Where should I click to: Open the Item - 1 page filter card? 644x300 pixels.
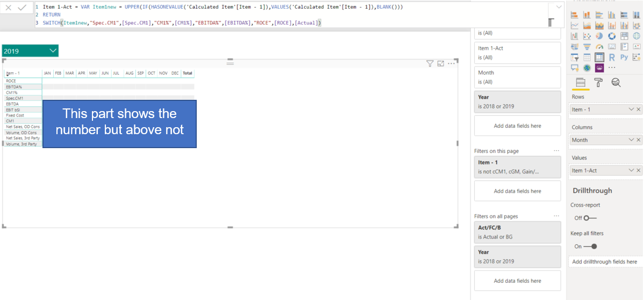(x=517, y=167)
